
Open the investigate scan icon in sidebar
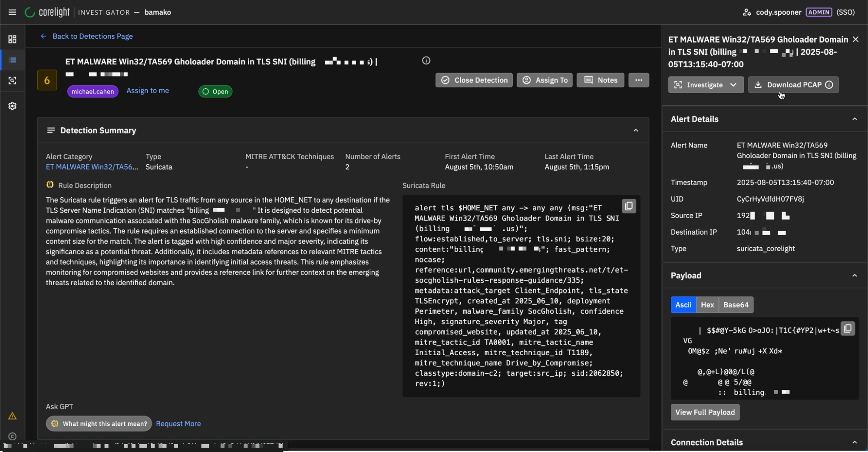point(12,81)
